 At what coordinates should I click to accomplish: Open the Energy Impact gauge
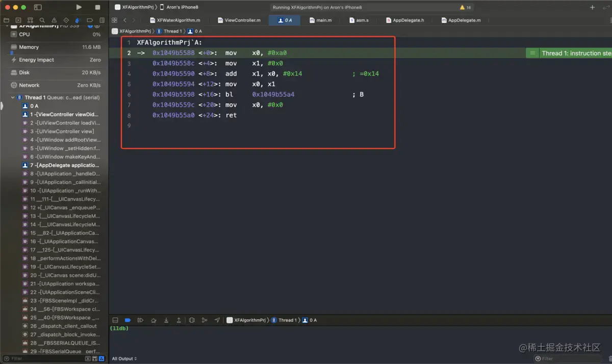click(56, 60)
